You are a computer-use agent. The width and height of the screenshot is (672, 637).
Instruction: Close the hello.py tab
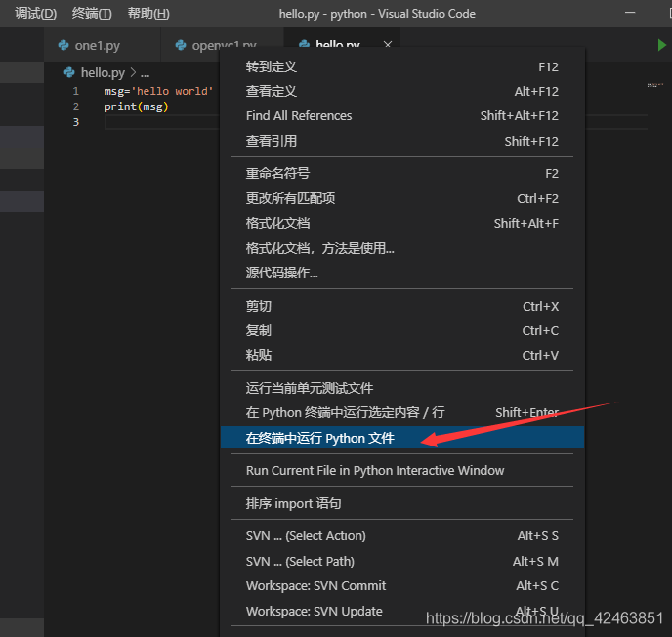pyautogui.click(x=388, y=45)
